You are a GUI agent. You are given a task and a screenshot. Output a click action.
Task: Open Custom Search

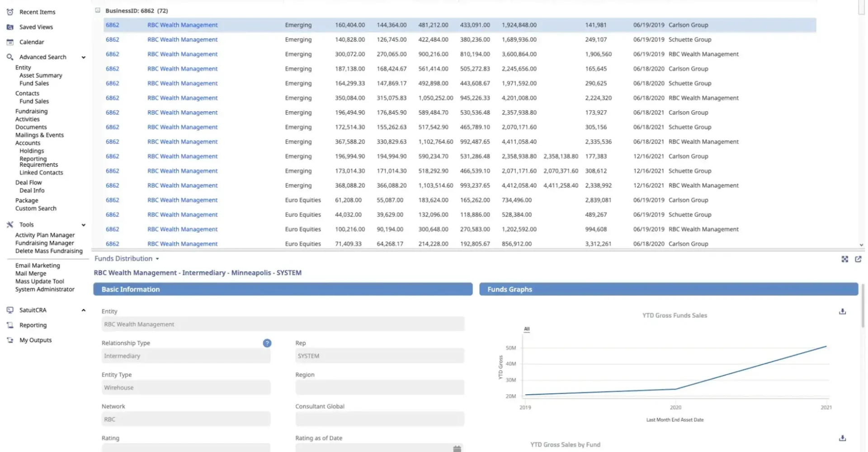(36, 208)
